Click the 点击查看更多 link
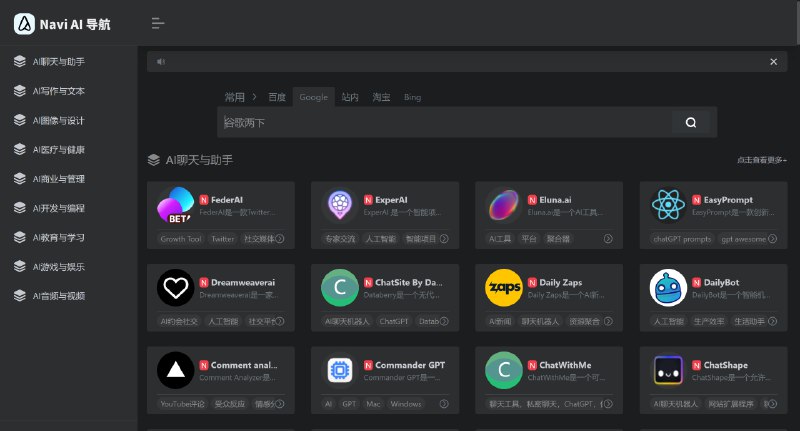 (762, 160)
